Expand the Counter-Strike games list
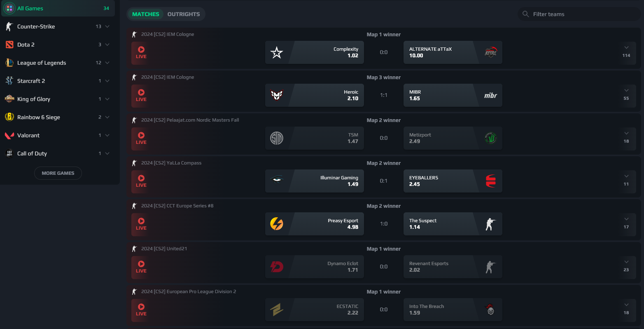 tap(107, 26)
